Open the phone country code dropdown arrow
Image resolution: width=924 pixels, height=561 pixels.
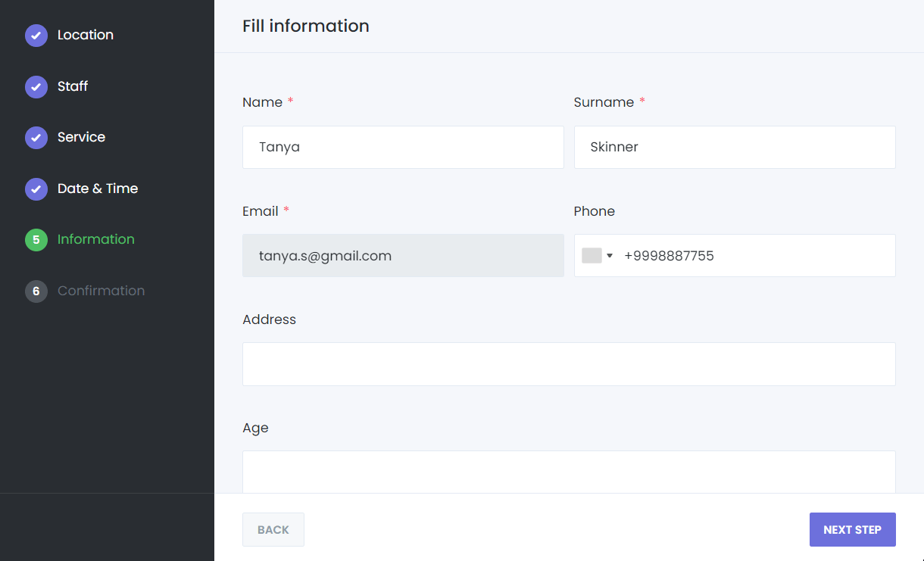pyautogui.click(x=610, y=256)
